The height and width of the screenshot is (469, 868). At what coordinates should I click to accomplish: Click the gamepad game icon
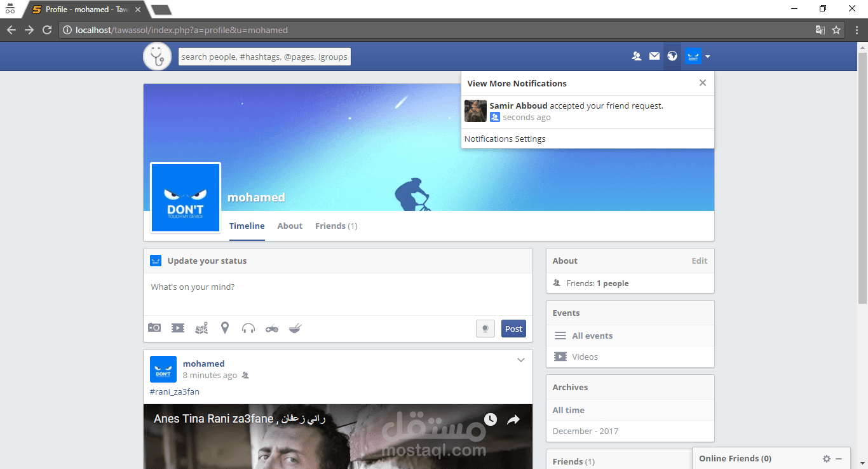(x=272, y=329)
